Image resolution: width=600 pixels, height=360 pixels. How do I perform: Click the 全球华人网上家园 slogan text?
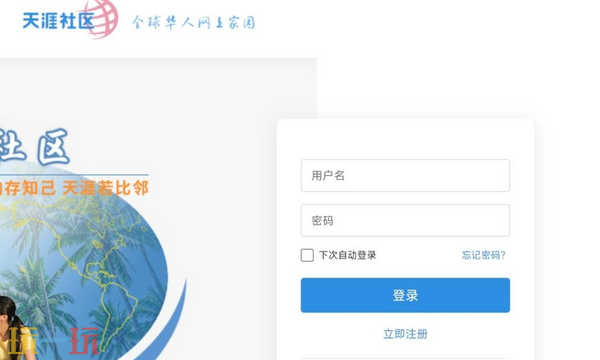pyautogui.click(x=194, y=23)
